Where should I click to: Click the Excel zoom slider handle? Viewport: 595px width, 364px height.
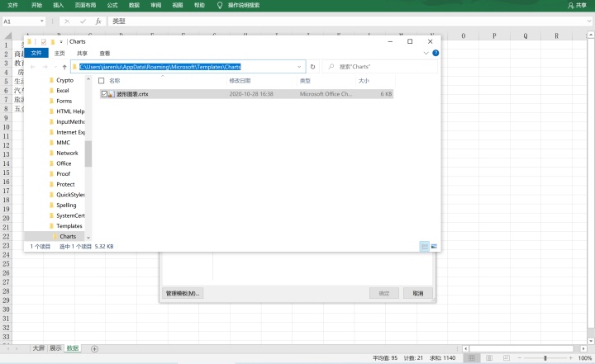click(545, 358)
